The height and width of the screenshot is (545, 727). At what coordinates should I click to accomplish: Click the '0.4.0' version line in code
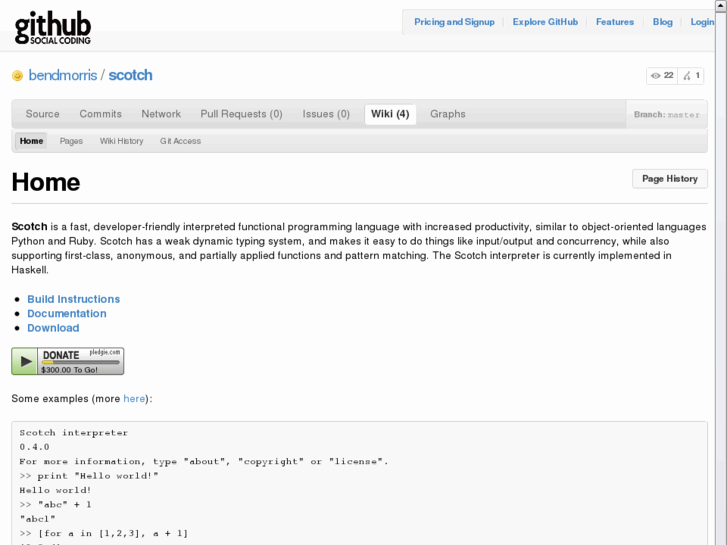(34, 447)
